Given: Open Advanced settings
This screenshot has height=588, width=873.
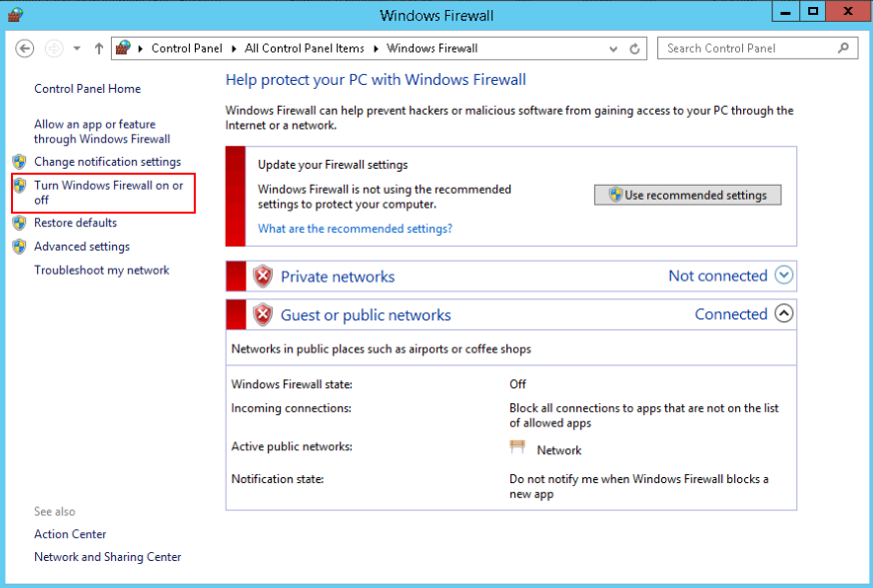Looking at the screenshot, I should (82, 247).
